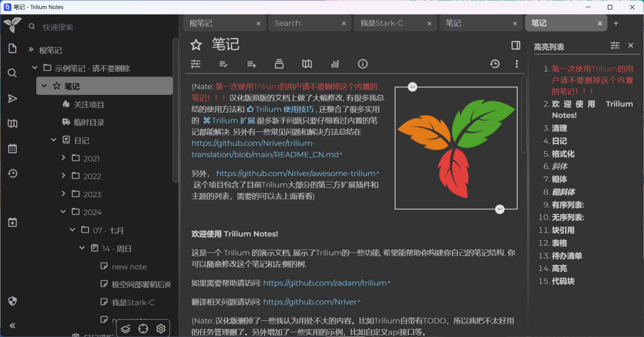This screenshot has width=644, height=337.
Task: Enable protected session via shield icon
Action: [12, 301]
